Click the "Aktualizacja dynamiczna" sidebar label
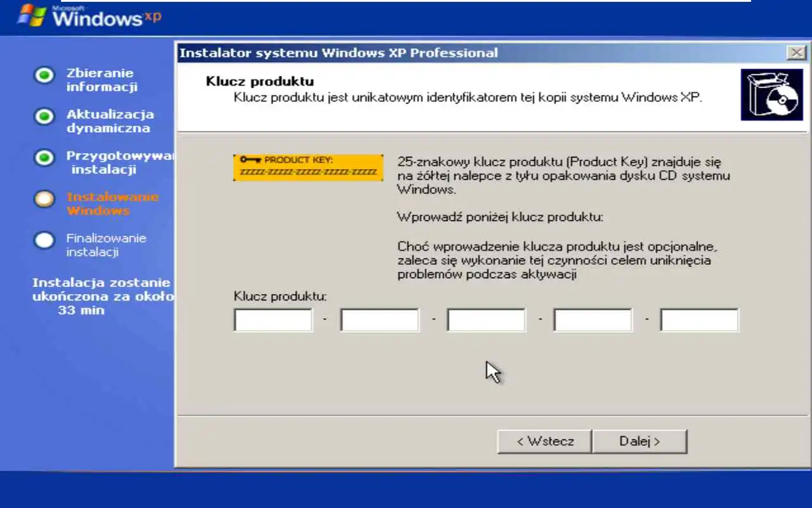The image size is (812, 508). click(x=110, y=121)
